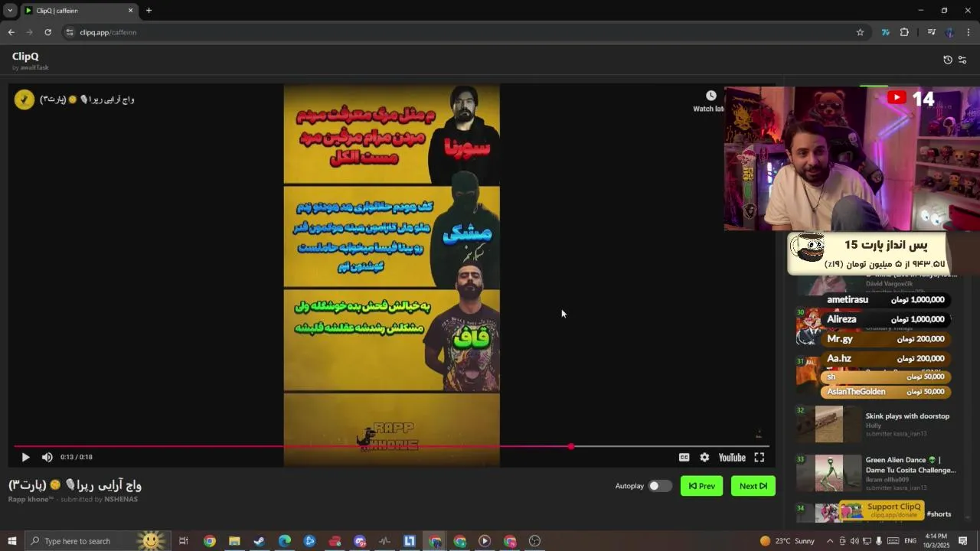The height and width of the screenshot is (551, 980).
Task: Click the ClipQ logo title
Action: (x=25, y=56)
